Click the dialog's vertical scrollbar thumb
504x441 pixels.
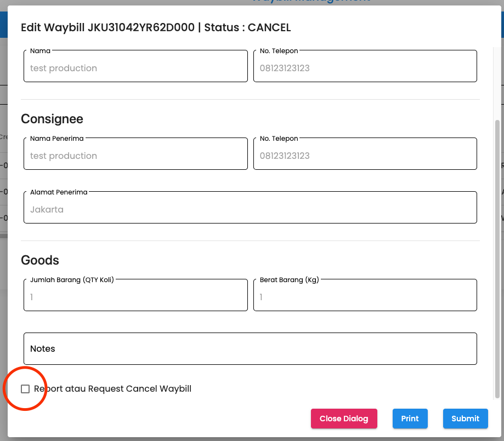[497, 257]
